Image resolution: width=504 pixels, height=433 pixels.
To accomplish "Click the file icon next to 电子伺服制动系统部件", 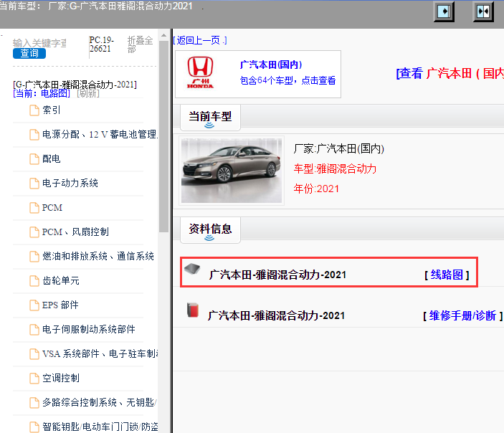I will (34, 330).
